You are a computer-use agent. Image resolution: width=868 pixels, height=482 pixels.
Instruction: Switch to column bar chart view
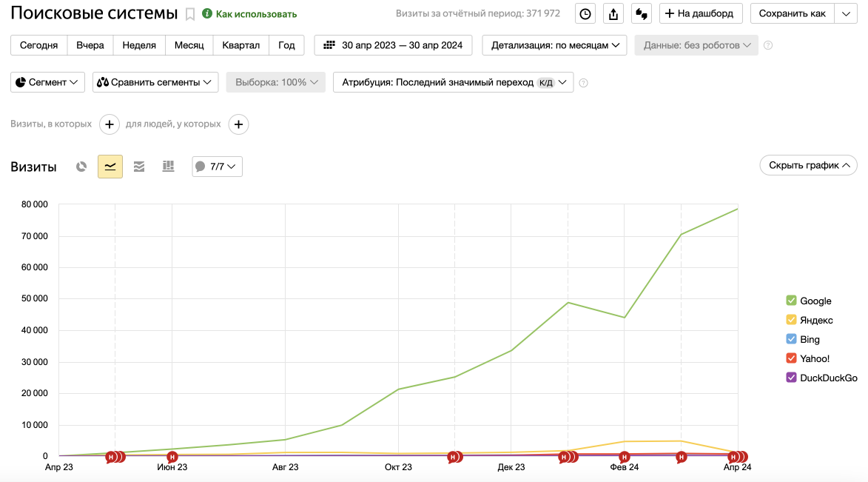click(x=168, y=166)
